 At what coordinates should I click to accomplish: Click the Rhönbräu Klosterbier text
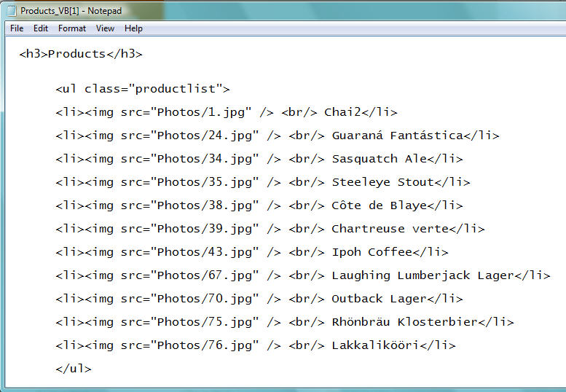[x=404, y=321]
